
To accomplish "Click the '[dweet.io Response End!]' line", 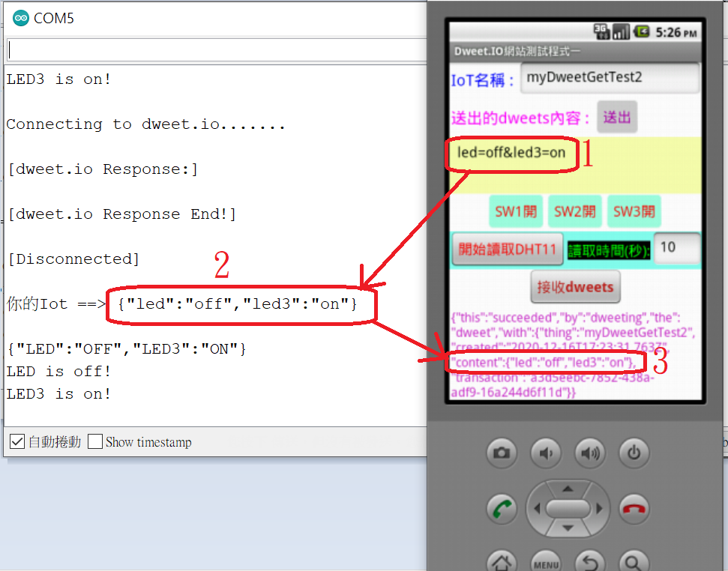I will coord(123,214).
